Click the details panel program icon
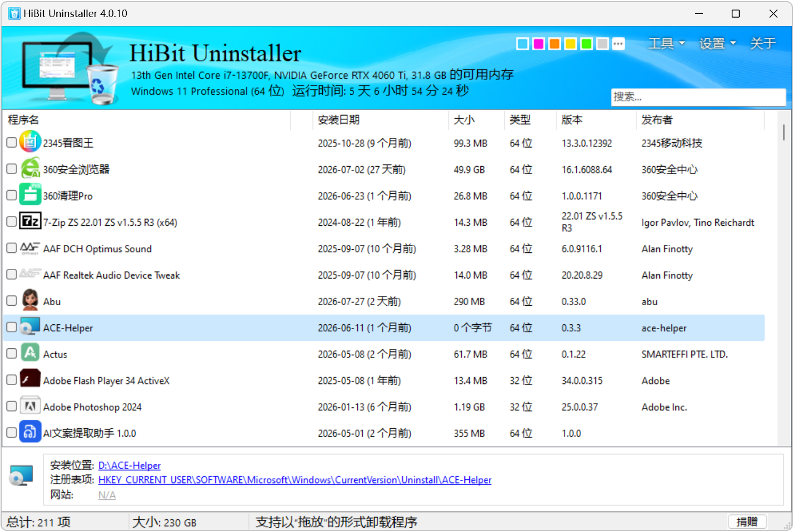Image resolution: width=794 pixels, height=532 pixels. pos(22,476)
